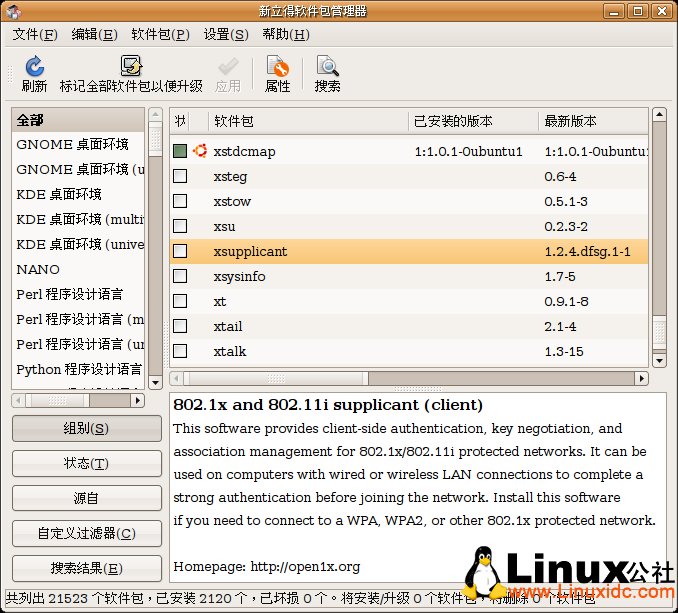Select the KDE 桌面环境 (multi…) category

coord(78,220)
